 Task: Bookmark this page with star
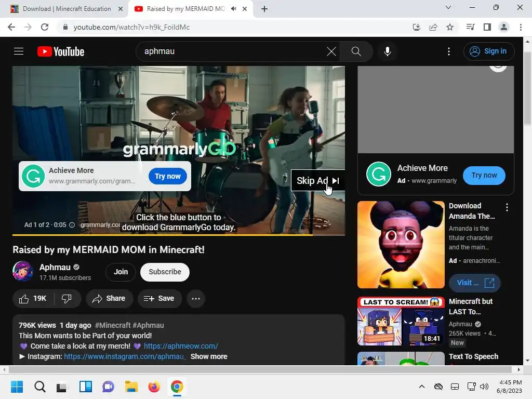450,27
